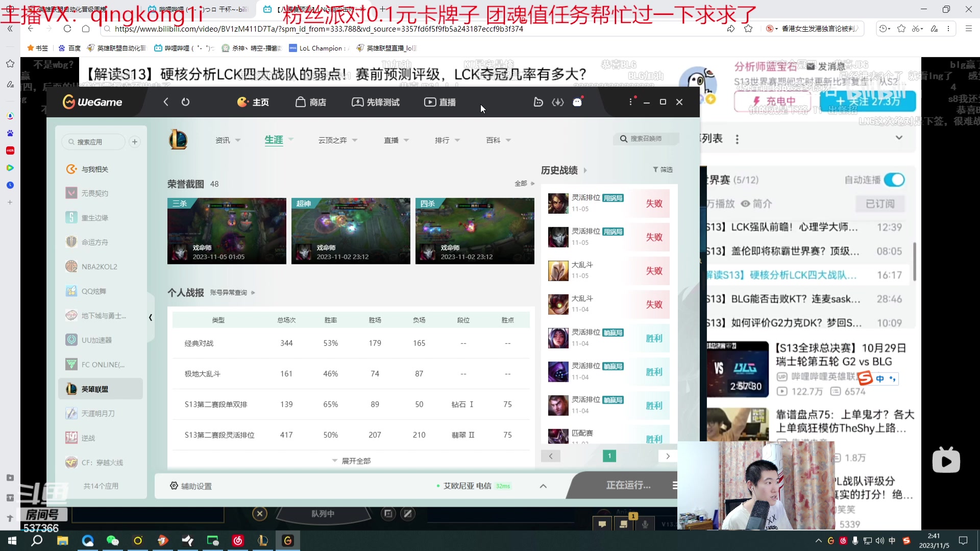Go to previous page of match history
Viewport: 980px width, 551px height.
click(x=551, y=456)
